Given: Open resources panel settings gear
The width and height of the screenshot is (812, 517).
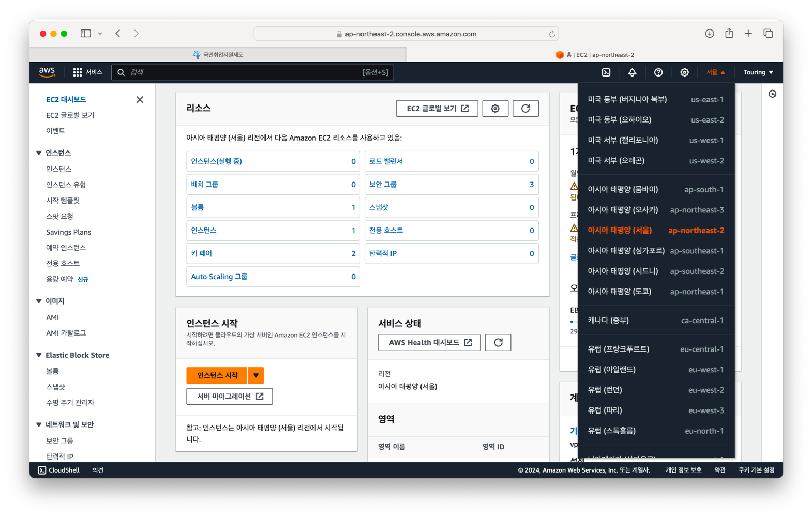Looking at the screenshot, I should coord(495,109).
